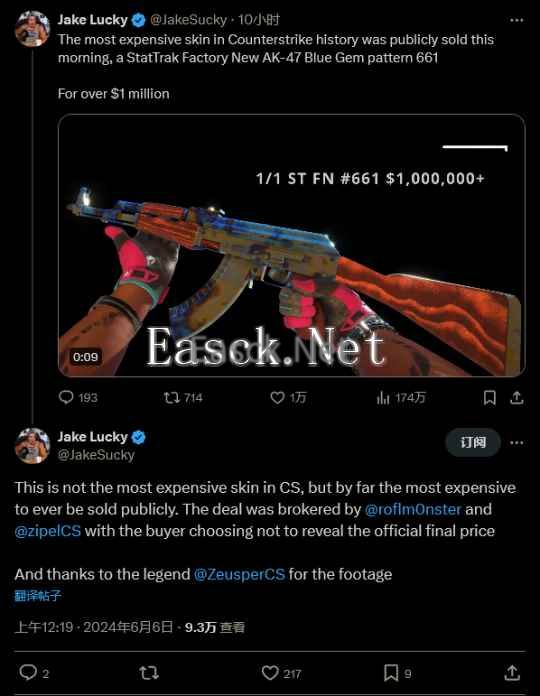Share the first tweet via share icon
Viewport: 540px width, 696px height.
click(516, 397)
